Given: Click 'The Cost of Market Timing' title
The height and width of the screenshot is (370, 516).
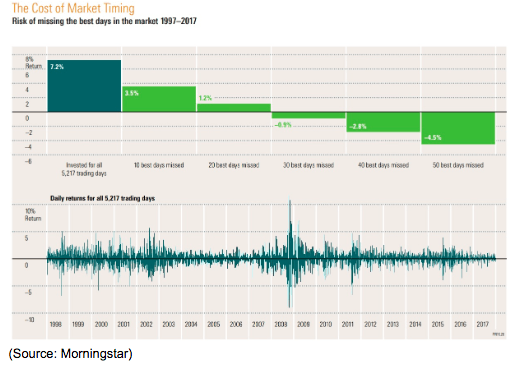Looking at the screenshot, I should point(73,8).
